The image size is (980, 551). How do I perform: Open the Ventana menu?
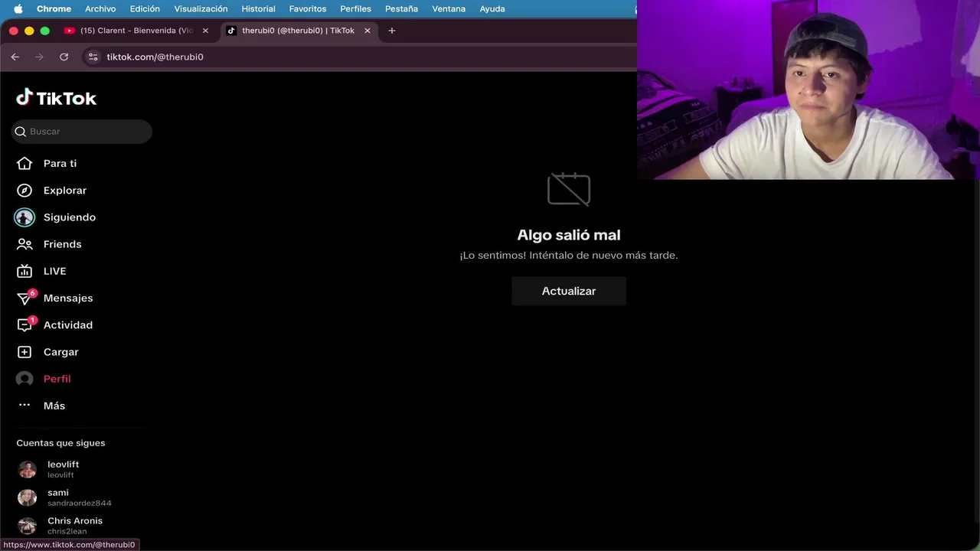point(449,8)
